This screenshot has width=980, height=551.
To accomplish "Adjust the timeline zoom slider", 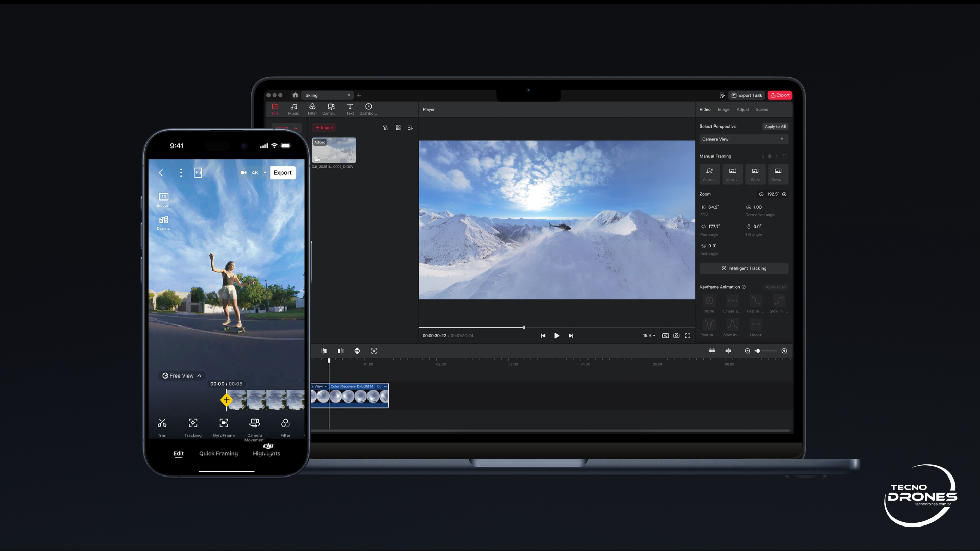I will click(758, 351).
